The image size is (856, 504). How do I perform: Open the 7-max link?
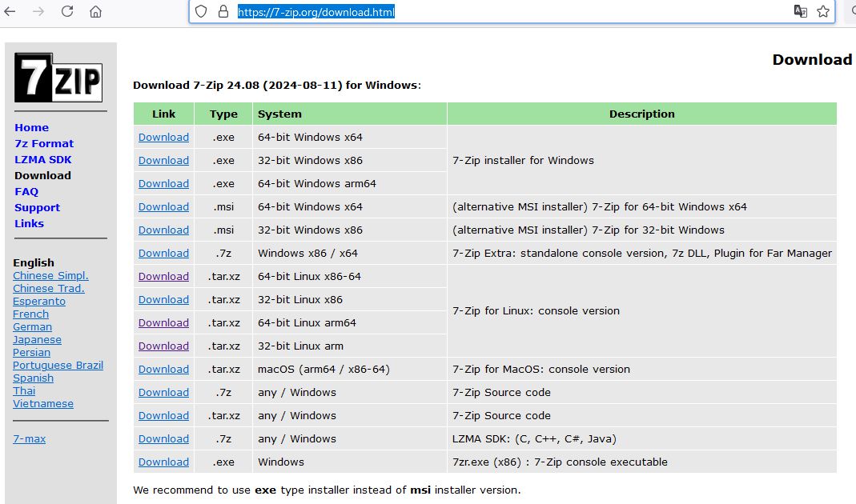(x=29, y=439)
